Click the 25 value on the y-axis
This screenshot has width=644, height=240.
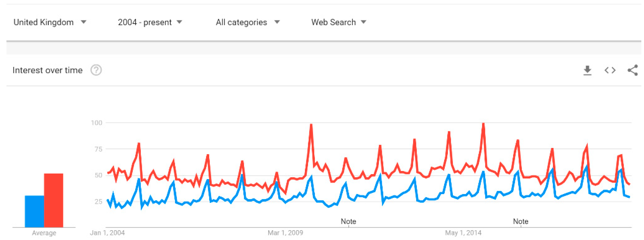pyautogui.click(x=98, y=202)
